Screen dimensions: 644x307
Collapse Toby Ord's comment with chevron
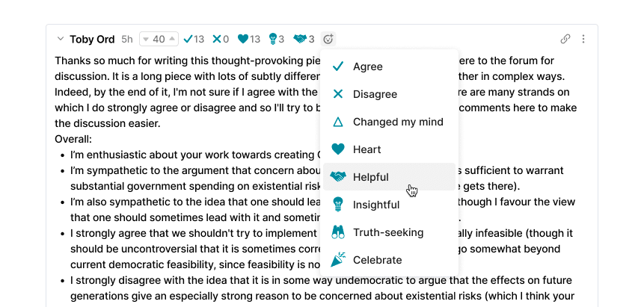tap(60, 40)
